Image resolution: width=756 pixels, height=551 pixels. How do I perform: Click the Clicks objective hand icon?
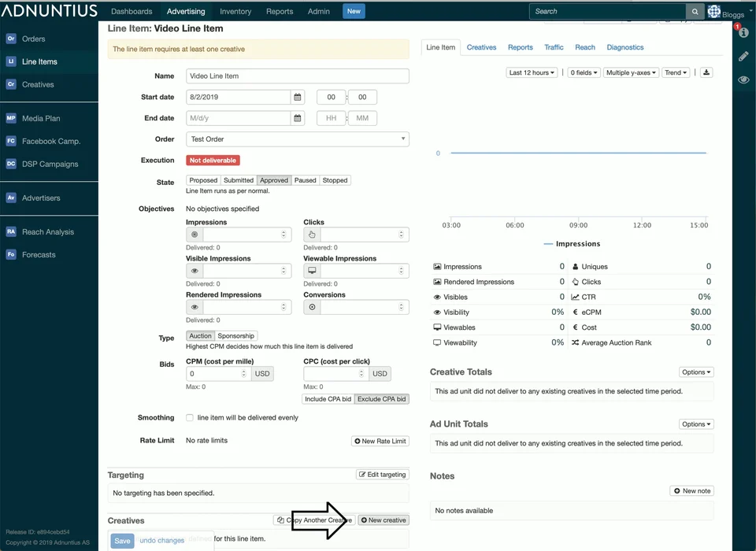312,235
